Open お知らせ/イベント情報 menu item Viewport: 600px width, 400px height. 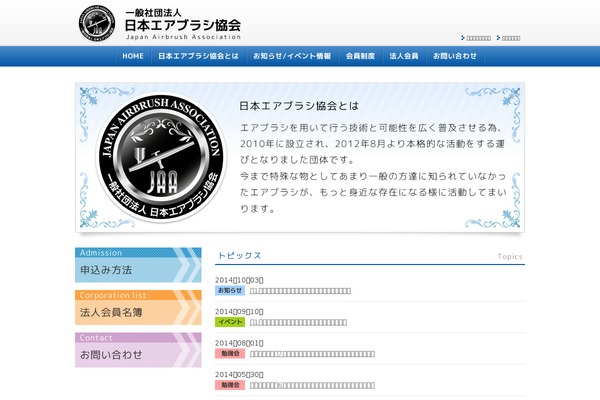coord(292,56)
